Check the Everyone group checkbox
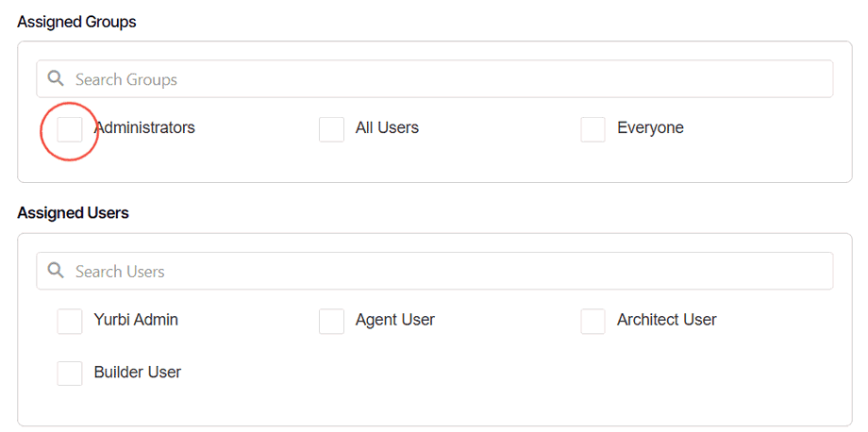The height and width of the screenshot is (432, 868). (593, 129)
